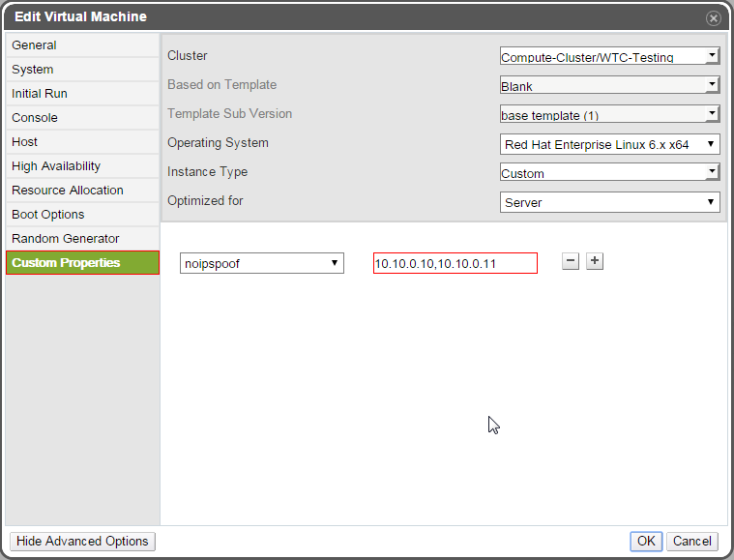Click the plus button to add property
The width and height of the screenshot is (734, 560).
click(x=595, y=262)
